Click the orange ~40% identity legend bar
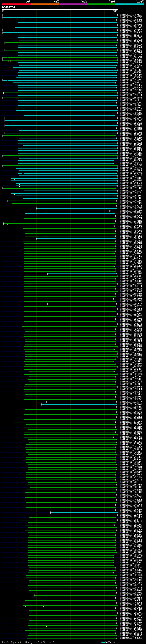146x644 pixels. [x=45, y=4]
